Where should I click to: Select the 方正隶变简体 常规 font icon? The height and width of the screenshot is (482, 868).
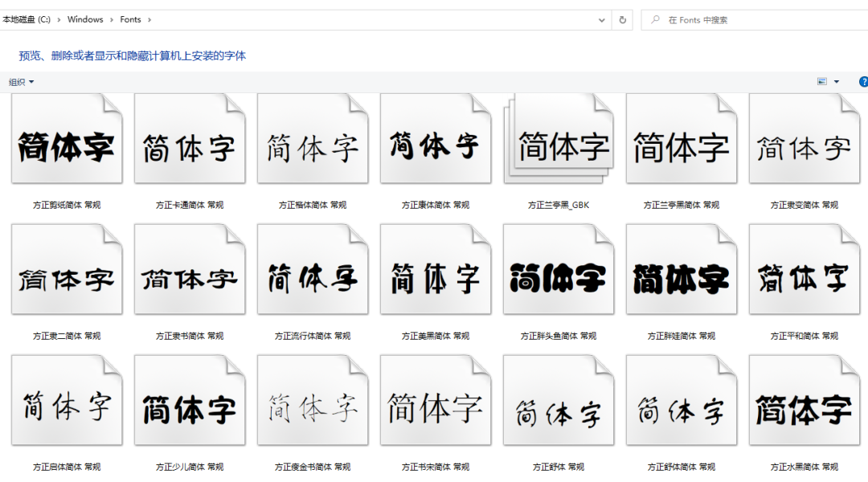click(x=805, y=138)
